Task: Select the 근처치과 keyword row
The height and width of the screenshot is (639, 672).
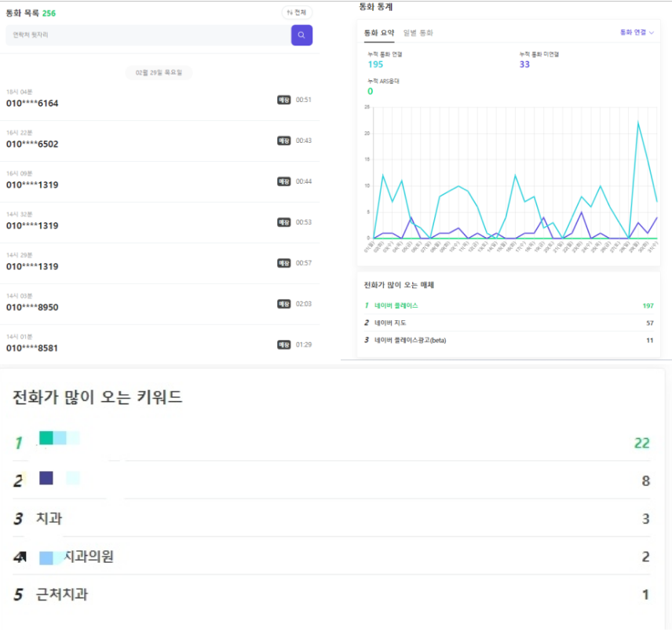Action: [x=331, y=594]
